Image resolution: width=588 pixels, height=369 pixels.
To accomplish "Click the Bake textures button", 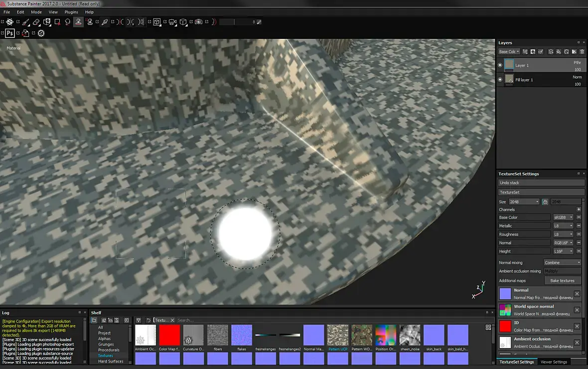I will 562,280.
